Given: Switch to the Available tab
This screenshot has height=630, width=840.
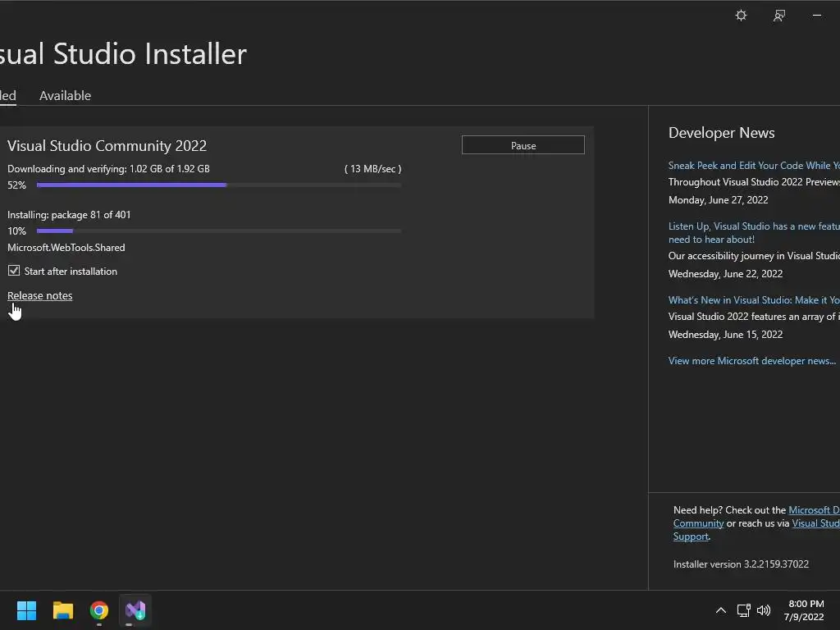Looking at the screenshot, I should [65, 95].
